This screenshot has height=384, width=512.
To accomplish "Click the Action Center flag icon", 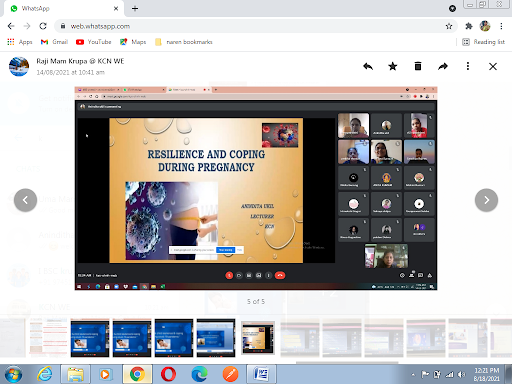I will (x=425, y=375).
